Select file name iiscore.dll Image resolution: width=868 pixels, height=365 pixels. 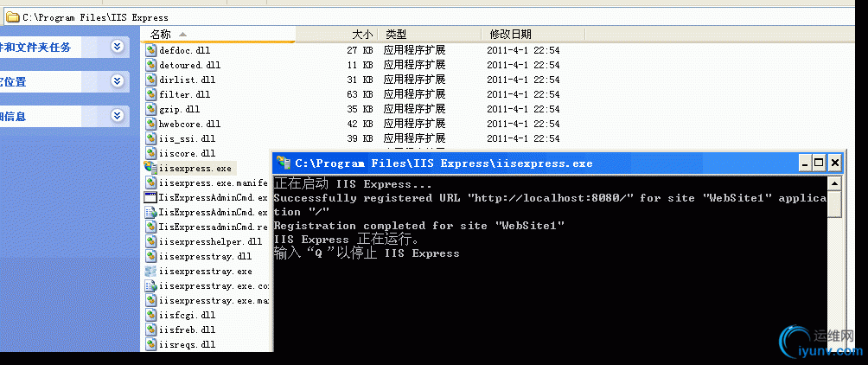pos(187,153)
